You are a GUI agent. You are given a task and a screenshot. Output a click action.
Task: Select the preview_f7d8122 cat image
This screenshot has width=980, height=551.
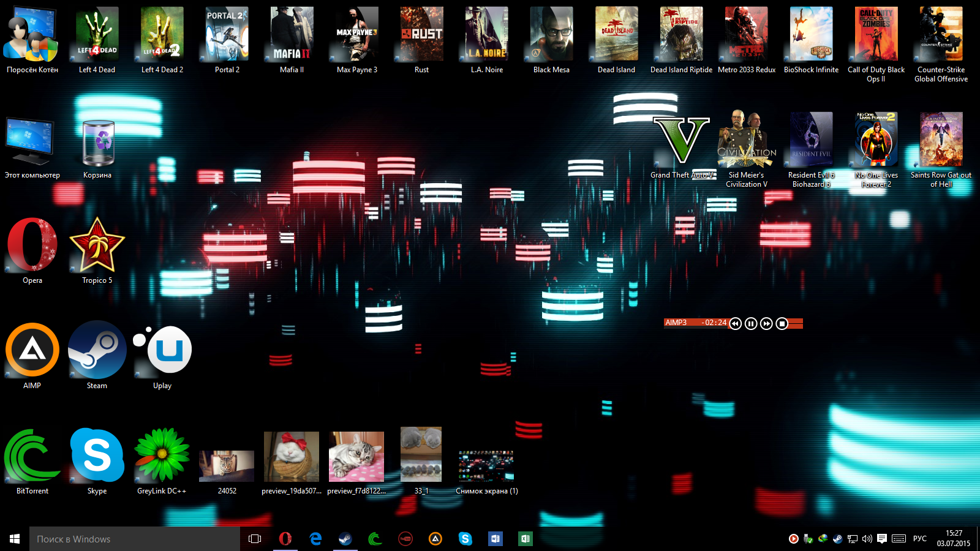356,457
